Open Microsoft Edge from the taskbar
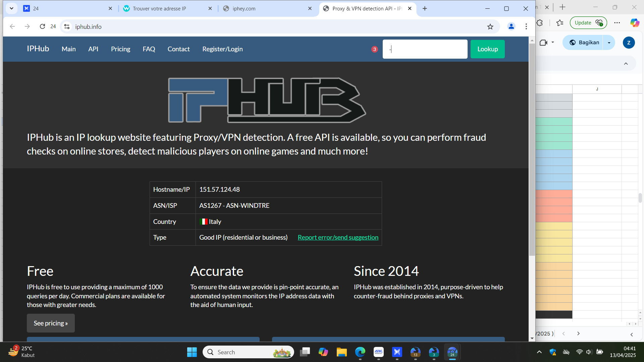644x362 pixels. pyautogui.click(x=360, y=352)
